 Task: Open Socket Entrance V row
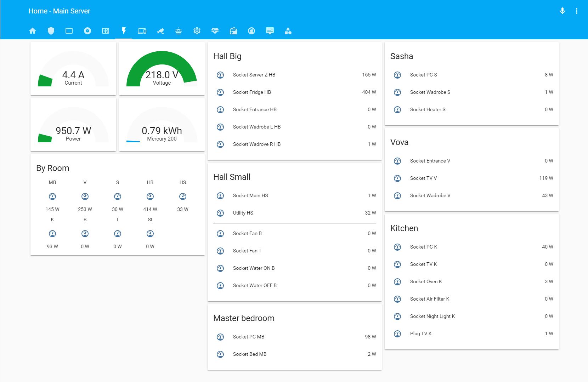472,161
